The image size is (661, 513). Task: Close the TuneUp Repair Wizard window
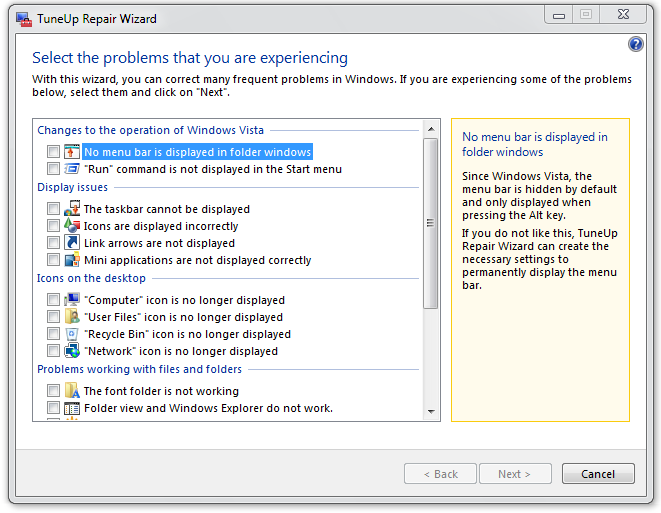[623, 15]
